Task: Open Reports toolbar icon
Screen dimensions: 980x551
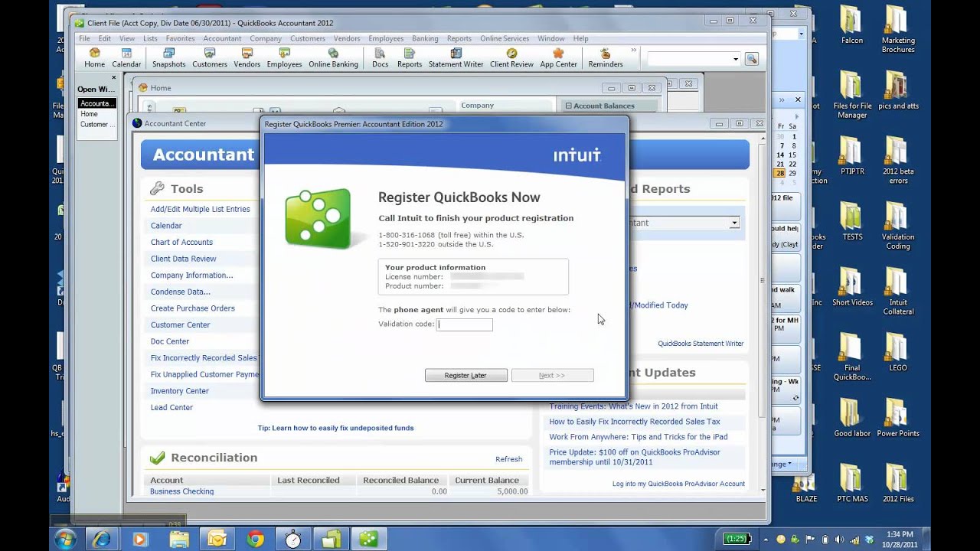Action: click(x=409, y=58)
